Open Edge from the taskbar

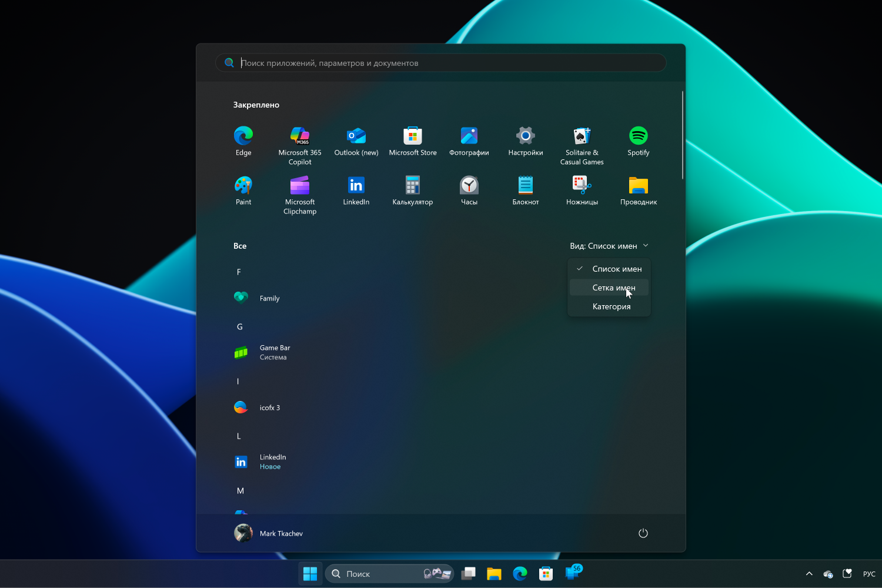tap(520, 574)
